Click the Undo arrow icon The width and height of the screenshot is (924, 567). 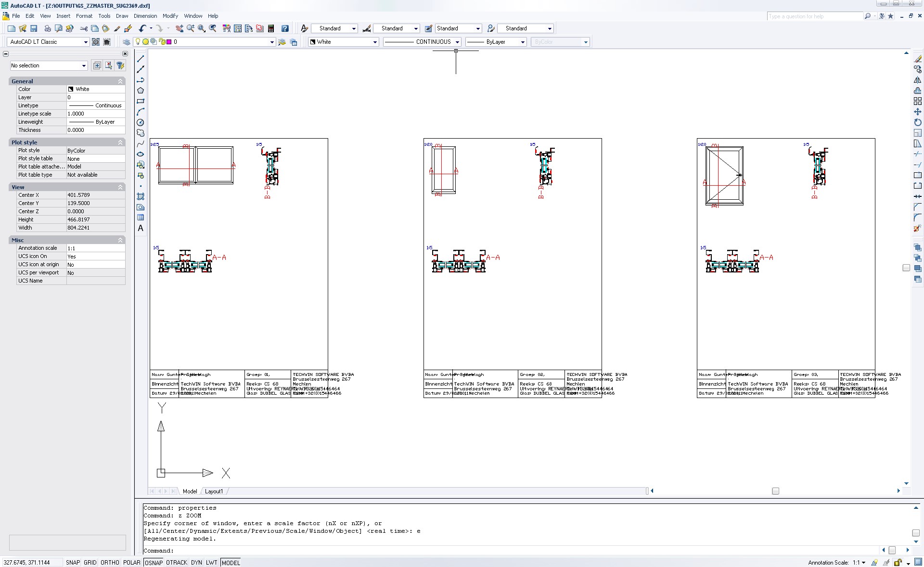click(x=142, y=28)
